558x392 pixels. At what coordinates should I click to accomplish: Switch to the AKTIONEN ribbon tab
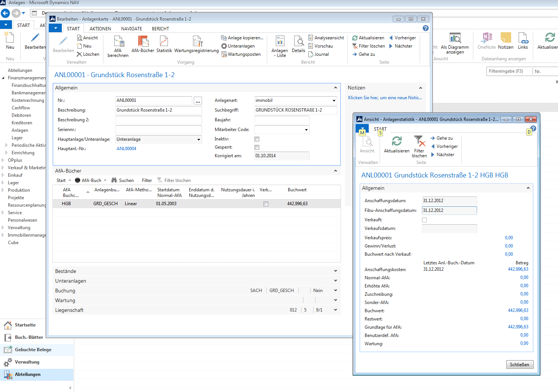click(x=100, y=29)
